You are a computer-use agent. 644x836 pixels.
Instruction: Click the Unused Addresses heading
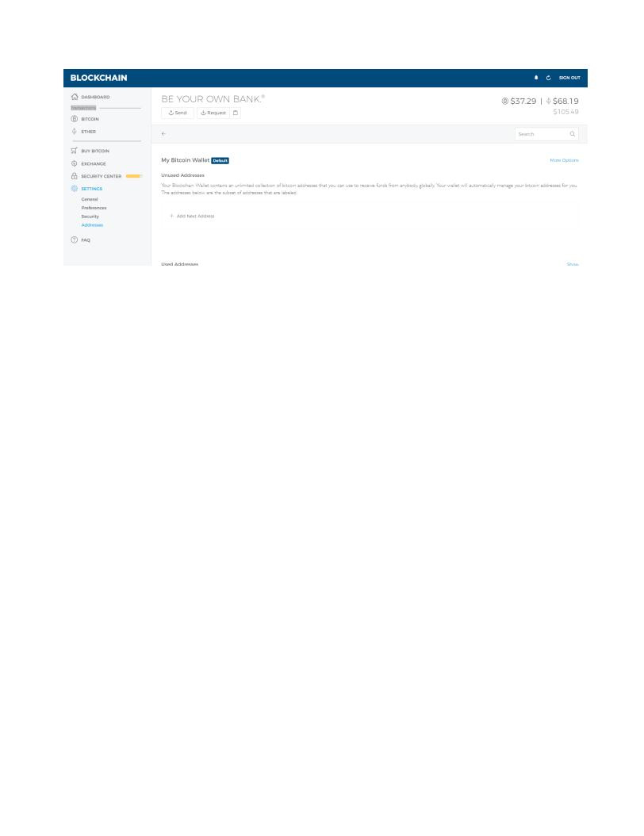183,175
